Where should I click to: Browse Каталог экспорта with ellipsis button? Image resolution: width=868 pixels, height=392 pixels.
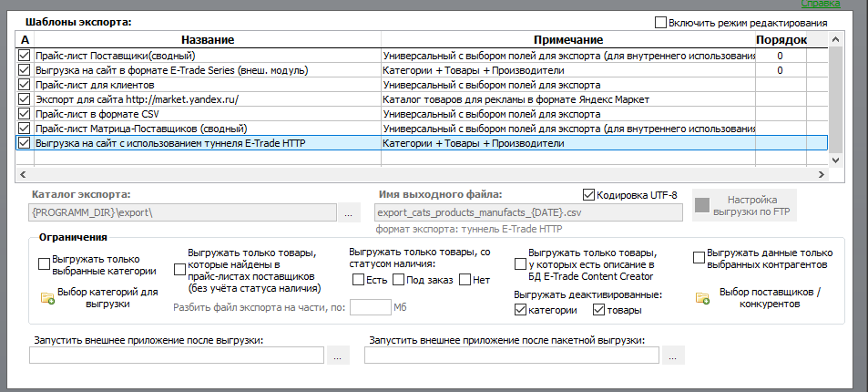point(348,213)
